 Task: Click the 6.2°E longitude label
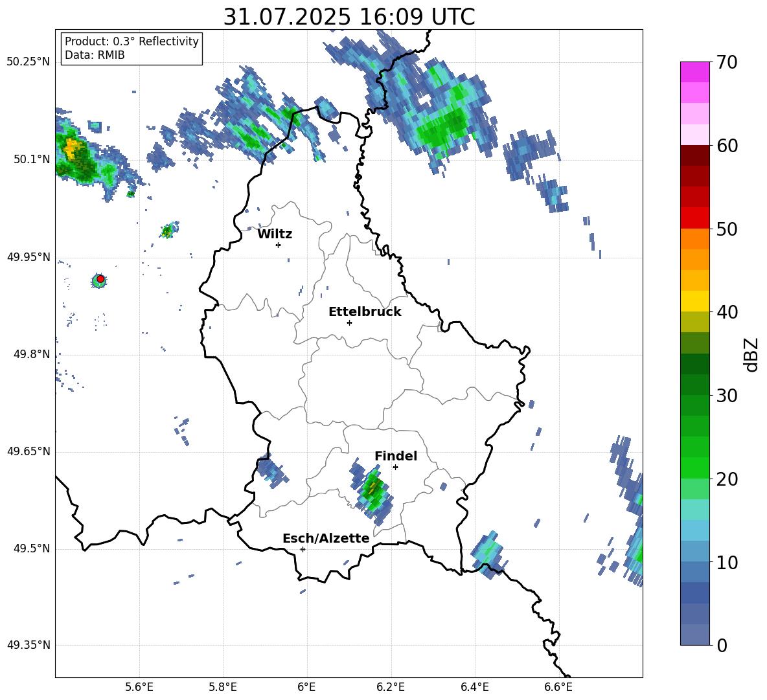391,687
